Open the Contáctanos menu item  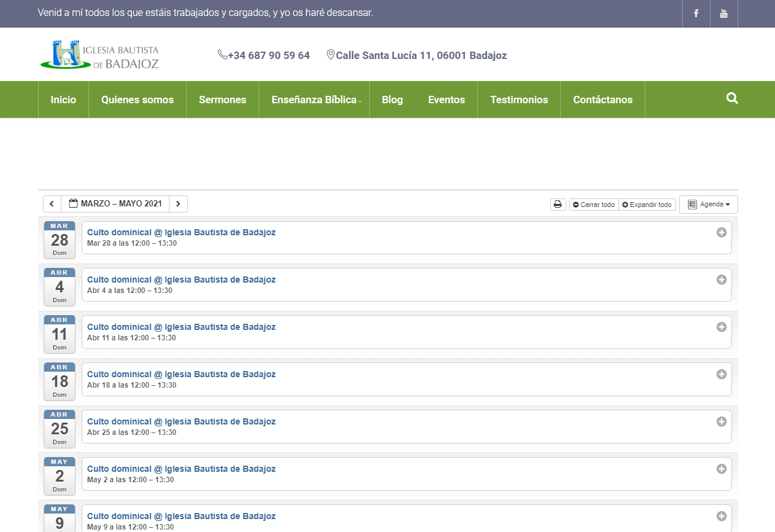coord(602,100)
